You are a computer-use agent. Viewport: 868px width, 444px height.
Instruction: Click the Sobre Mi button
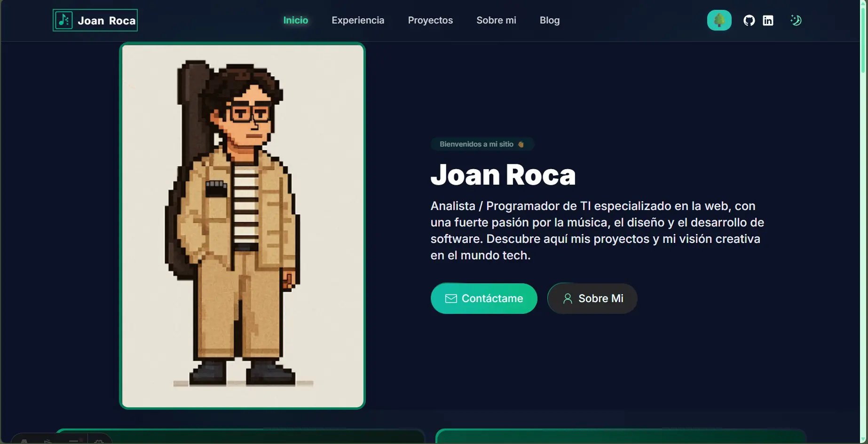tap(592, 298)
